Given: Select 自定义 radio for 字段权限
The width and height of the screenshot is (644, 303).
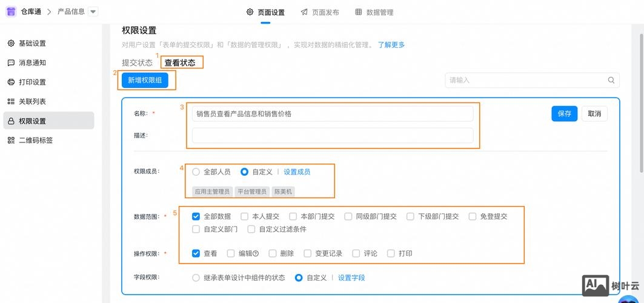Looking at the screenshot, I should (299, 278).
